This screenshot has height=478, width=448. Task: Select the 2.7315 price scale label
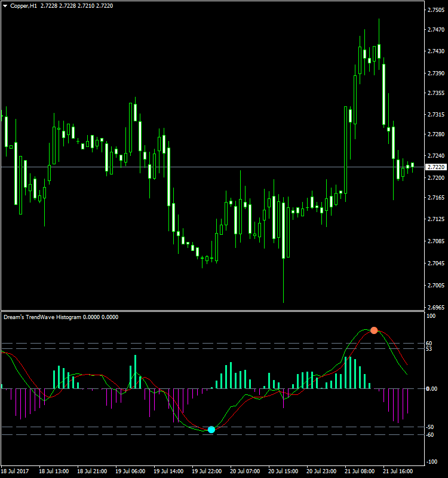point(436,115)
